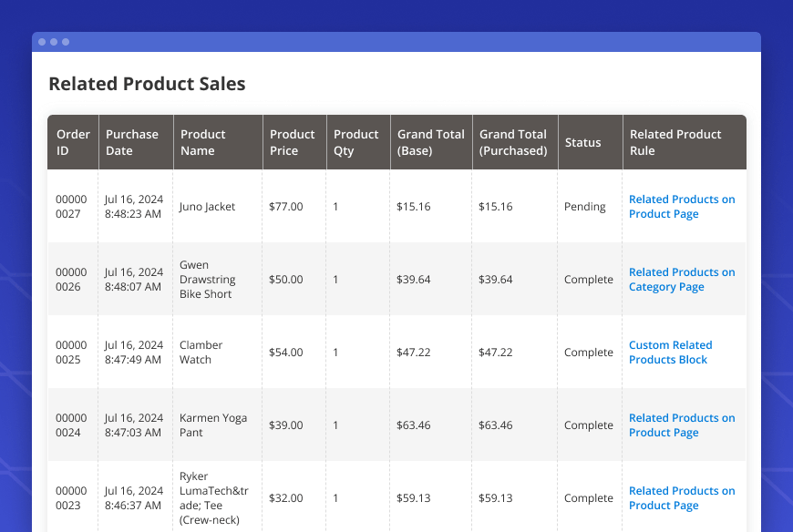Screen dimensions: 793x532
Task: Sort by Purchase Date column header
Action: [x=132, y=142]
